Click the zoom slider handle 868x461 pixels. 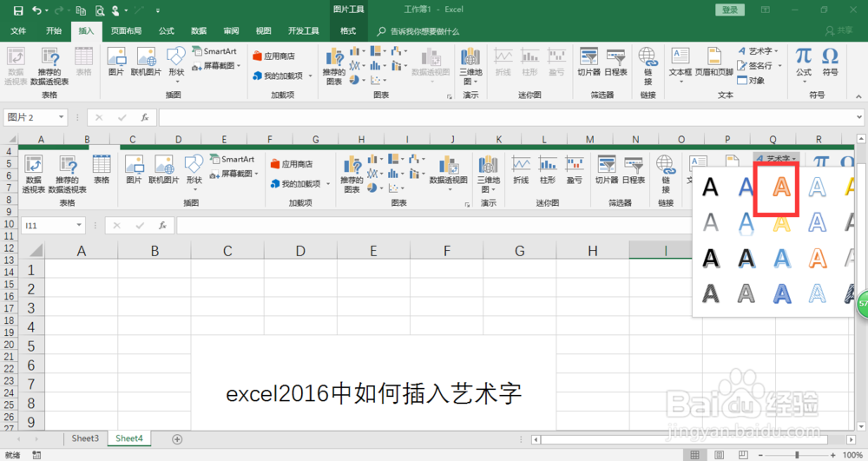coord(797,455)
